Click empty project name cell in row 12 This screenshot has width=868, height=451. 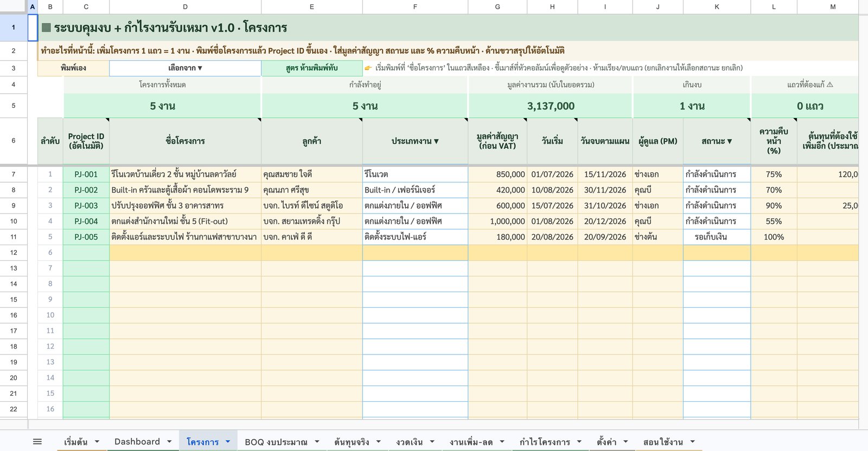pos(185,253)
